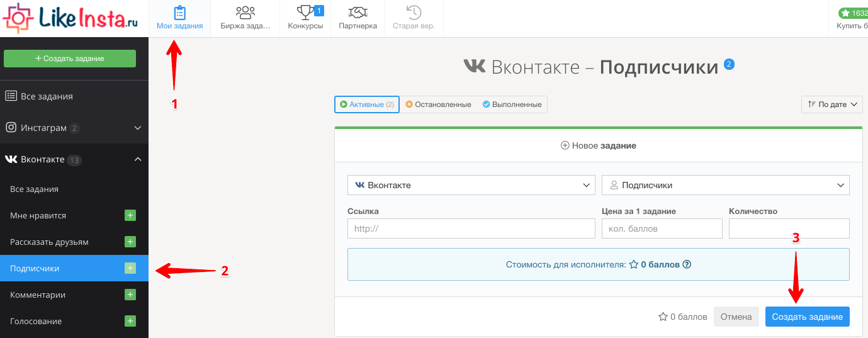Viewport: 868px width, 338px height.
Task: Click the star icon in cost banner
Action: pyautogui.click(x=634, y=264)
